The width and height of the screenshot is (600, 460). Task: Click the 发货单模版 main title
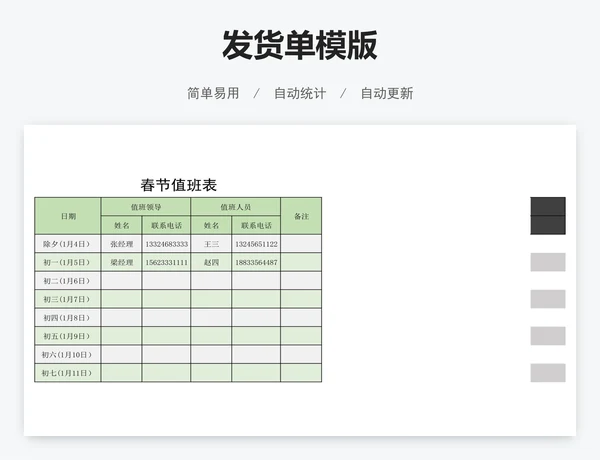(300, 45)
